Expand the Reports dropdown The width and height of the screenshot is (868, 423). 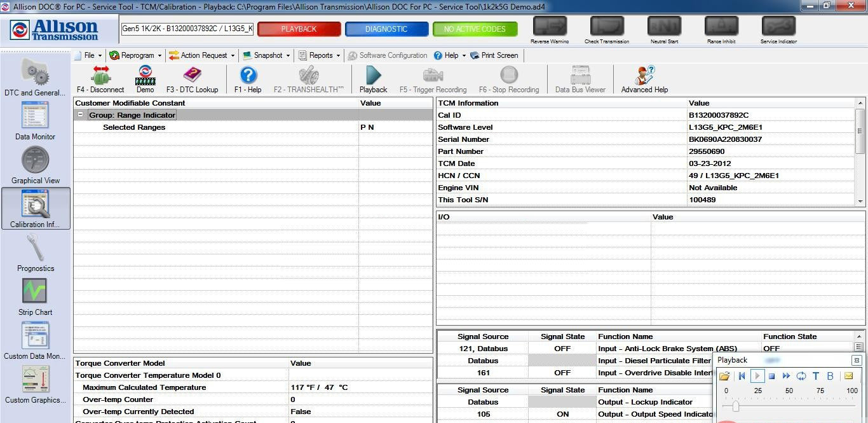click(319, 55)
